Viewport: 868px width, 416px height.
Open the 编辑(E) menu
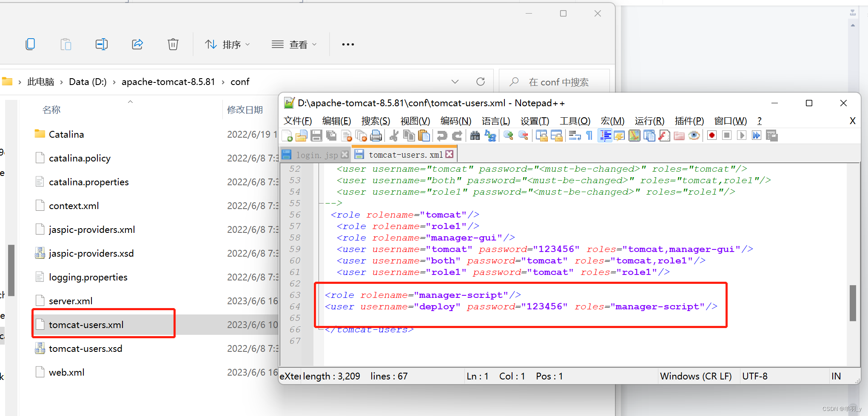tap(336, 121)
